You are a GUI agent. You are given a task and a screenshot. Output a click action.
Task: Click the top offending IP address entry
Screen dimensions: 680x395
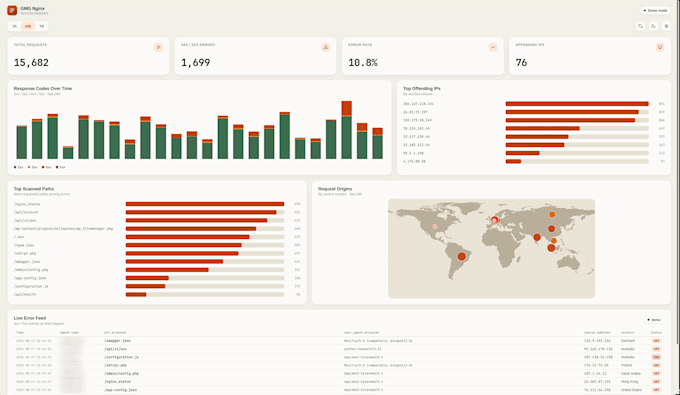[418, 104]
